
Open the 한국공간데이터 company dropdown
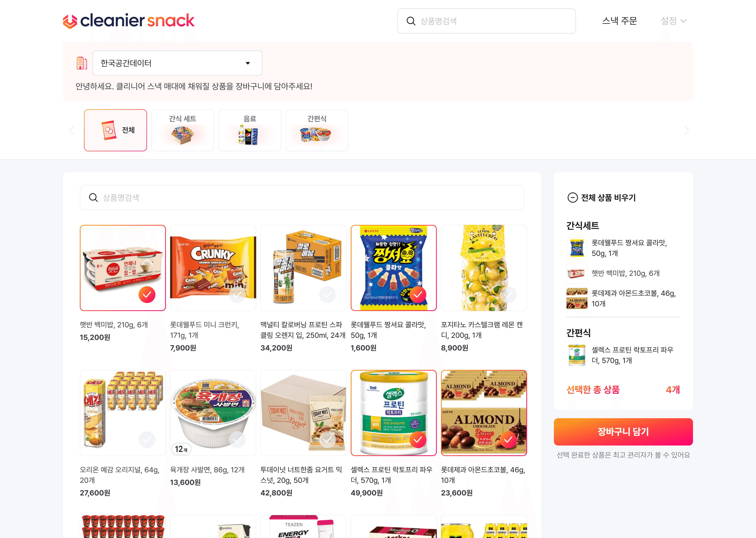click(x=177, y=63)
